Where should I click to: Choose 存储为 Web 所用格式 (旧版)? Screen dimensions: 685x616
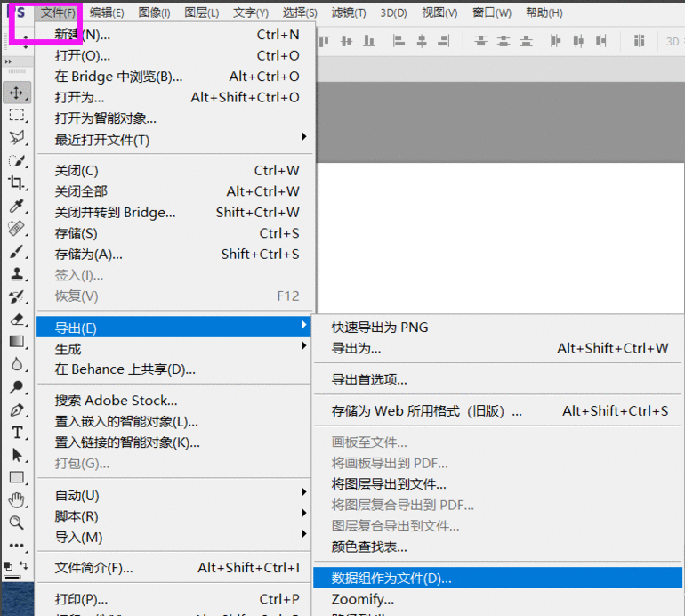(x=498, y=411)
